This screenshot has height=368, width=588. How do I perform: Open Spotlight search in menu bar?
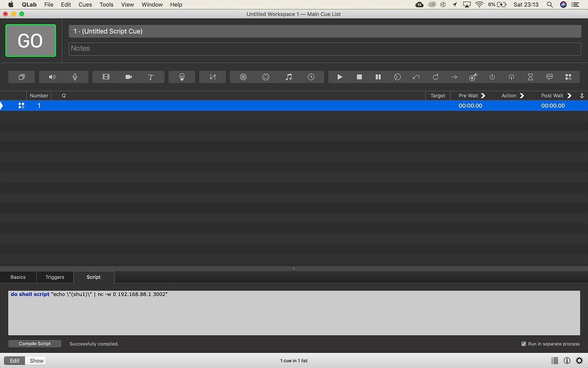550,5
